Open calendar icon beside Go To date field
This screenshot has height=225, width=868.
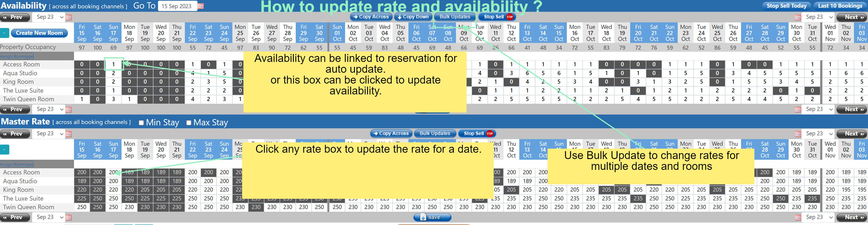point(200,6)
